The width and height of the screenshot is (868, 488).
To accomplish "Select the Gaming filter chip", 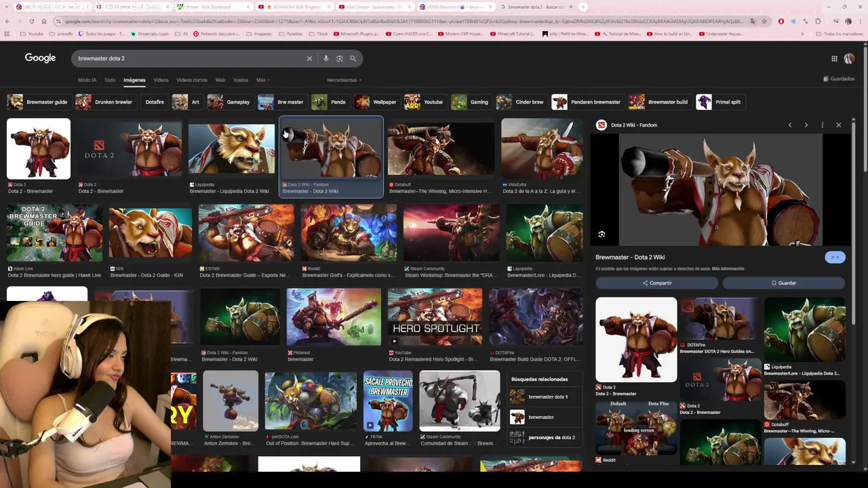I will click(x=471, y=102).
